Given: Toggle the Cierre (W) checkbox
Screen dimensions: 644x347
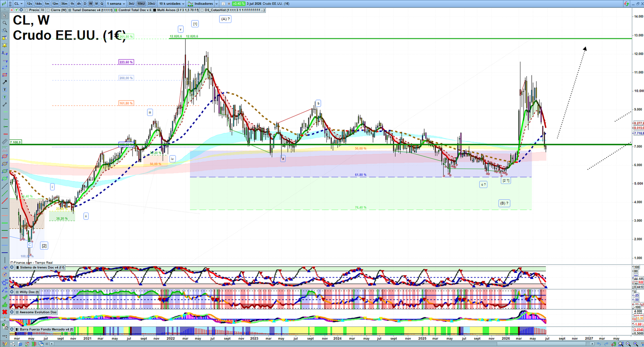Looking at the screenshot, I should pyautogui.click(x=48, y=10).
